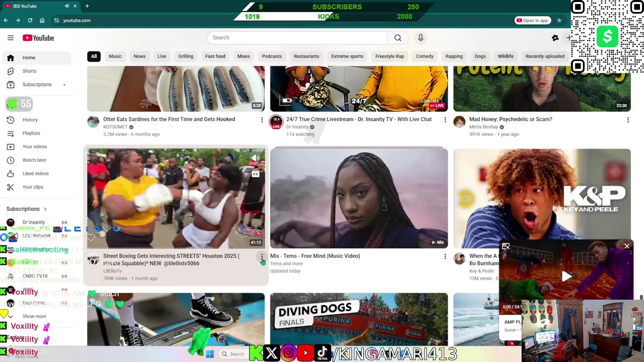The image size is (644, 362).
Task: Select the Wildlife filter chip
Action: [x=506, y=56]
